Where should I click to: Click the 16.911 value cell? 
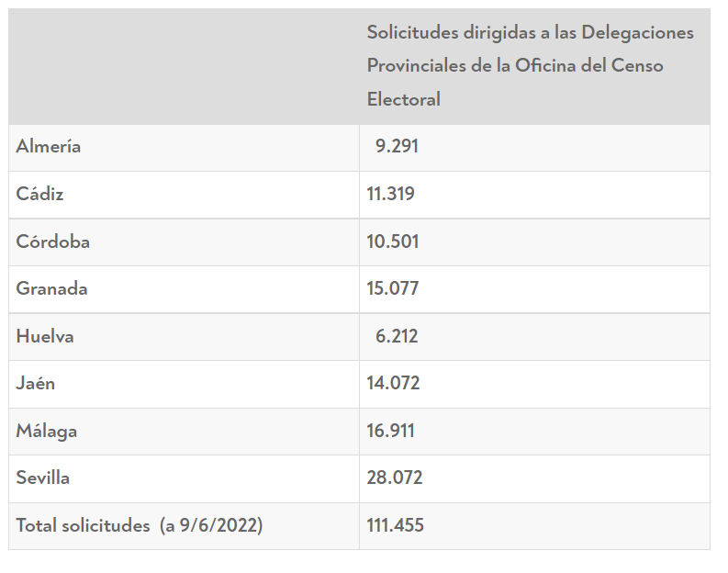click(391, 431)
